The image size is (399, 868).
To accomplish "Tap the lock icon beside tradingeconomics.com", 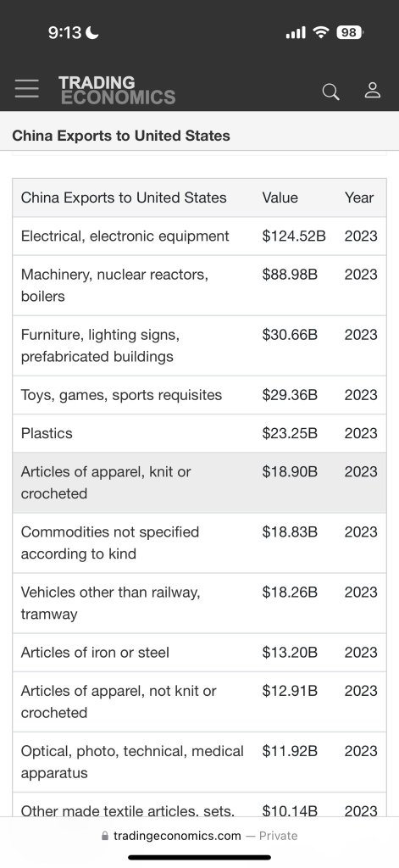I will 105,836.
